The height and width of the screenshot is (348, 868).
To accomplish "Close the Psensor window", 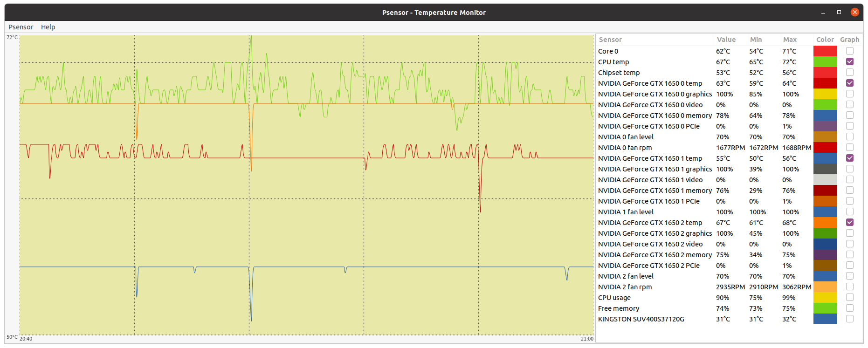I will [854, 12].
